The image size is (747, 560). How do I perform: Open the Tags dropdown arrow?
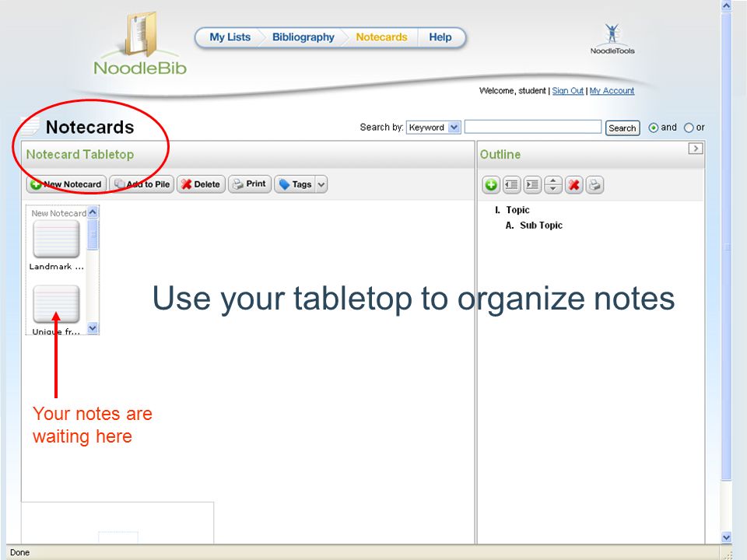tap(321, 184)
